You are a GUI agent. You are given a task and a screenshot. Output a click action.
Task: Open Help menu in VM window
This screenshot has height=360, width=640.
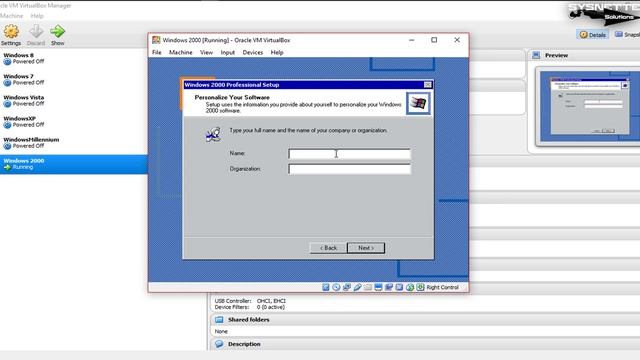pos(277,53)
